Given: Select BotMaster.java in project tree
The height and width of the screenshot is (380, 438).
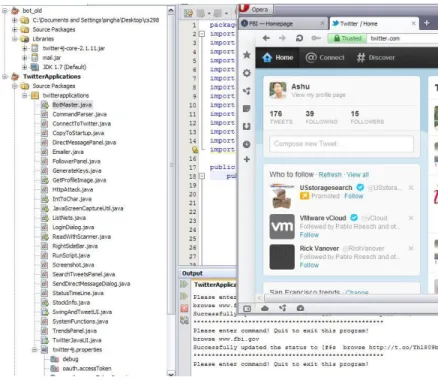Looking at the screenshot, I should tap(72, 105).
